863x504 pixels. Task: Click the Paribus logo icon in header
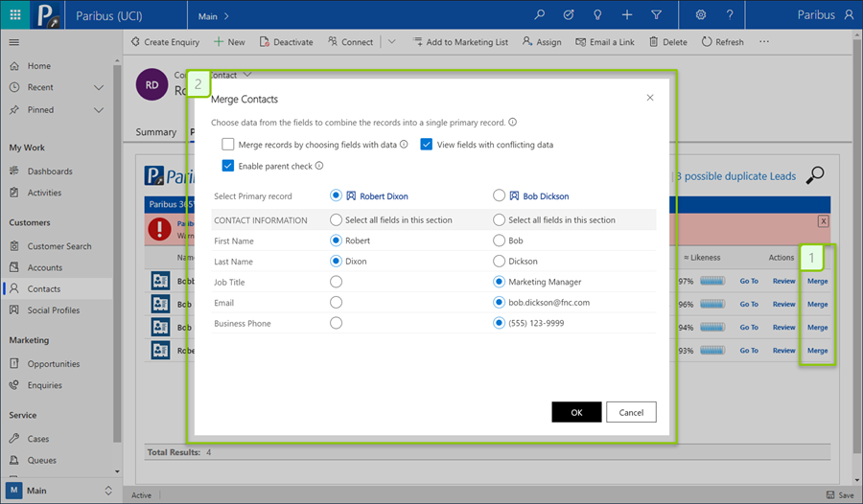click(49, 15)
